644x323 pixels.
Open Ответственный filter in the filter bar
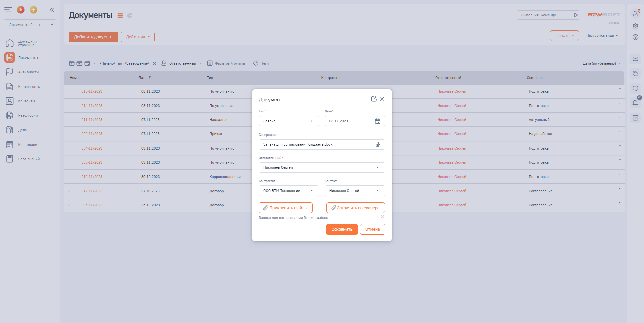point(181,63)
